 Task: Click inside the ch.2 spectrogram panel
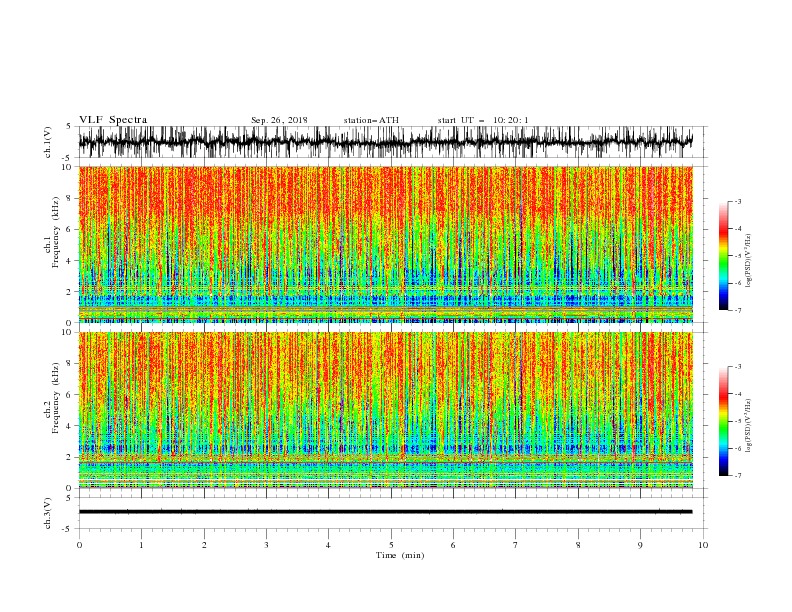(x=385, y=410)
